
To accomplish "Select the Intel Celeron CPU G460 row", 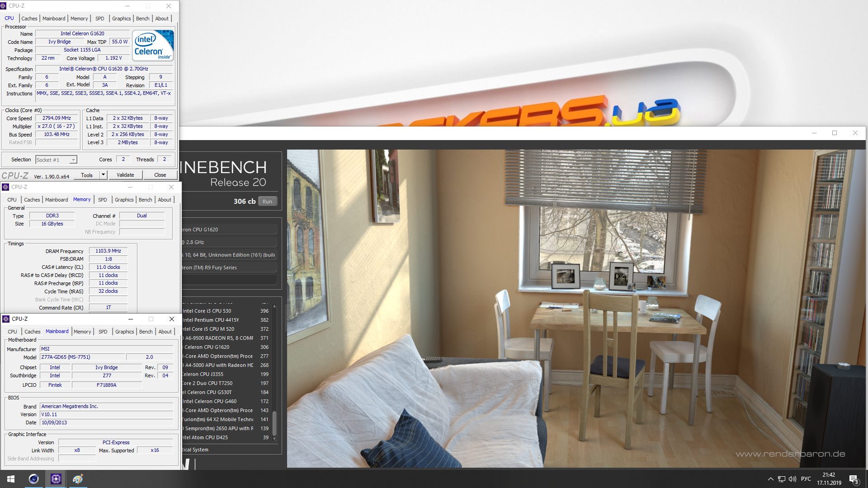I will (226, 401).
